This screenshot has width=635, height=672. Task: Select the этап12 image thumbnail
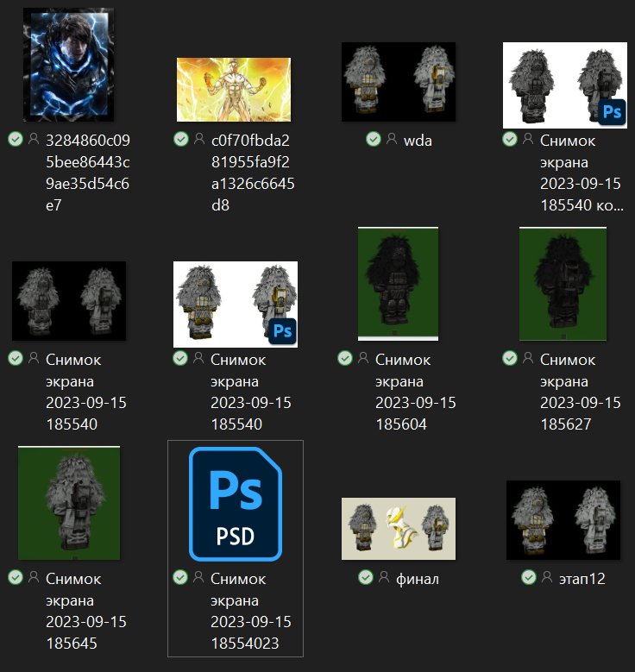coord(563,520)
